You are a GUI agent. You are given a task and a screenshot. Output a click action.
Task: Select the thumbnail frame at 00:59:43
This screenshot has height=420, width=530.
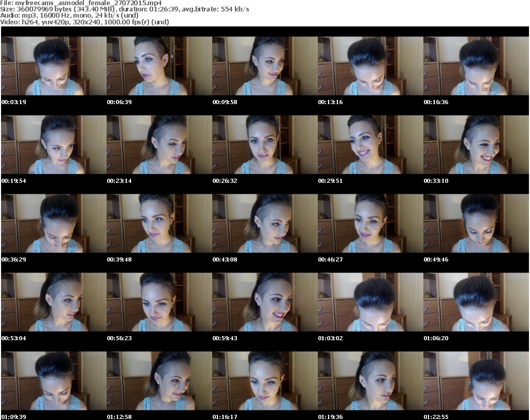pyautogui.click(x=264, y=302)
